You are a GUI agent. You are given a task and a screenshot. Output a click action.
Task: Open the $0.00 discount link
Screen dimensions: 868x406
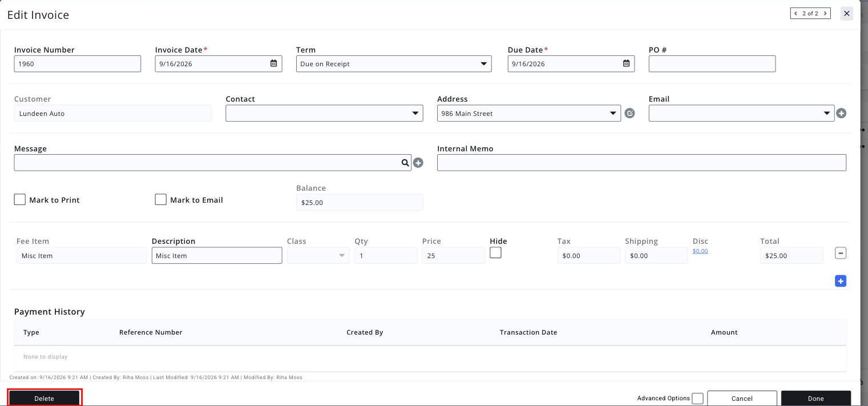pyautogui.click(x=700, y=251)
